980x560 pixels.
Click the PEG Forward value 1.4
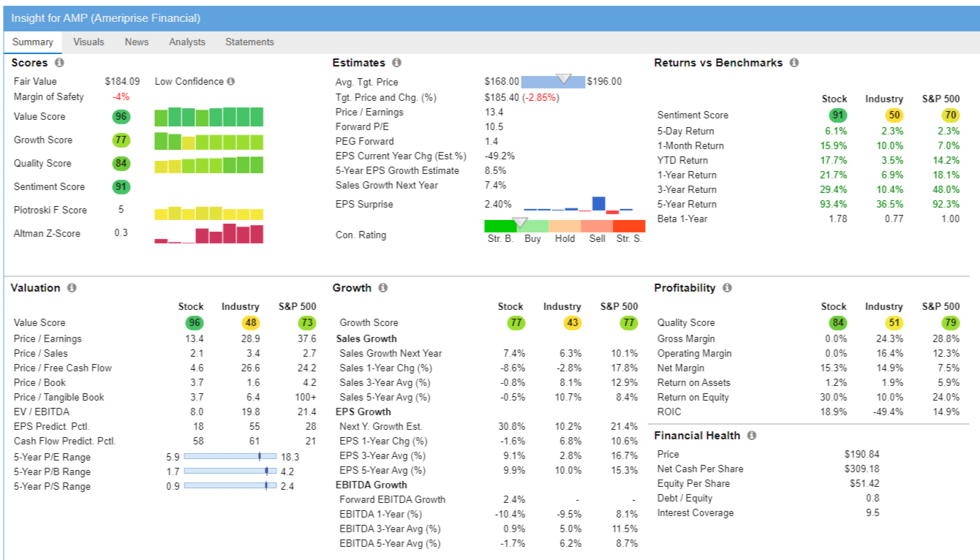coord(491,142)
